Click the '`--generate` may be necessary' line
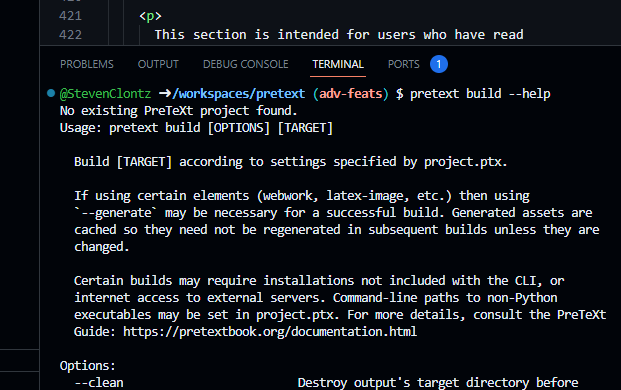Viewport: 621px width, 390px height. pyautogui.click(x=333, y=213)
